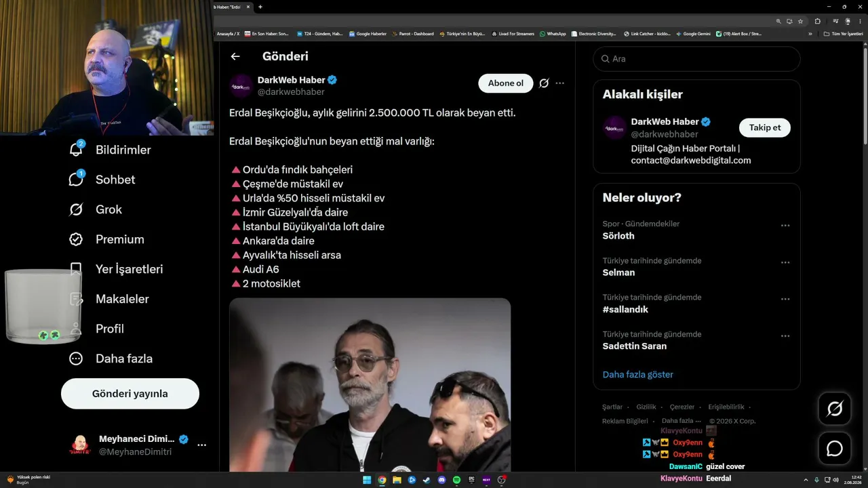
Task: Open the post photo of Erdal Beşikçioğlu
Action: click(x=370, y=385)
